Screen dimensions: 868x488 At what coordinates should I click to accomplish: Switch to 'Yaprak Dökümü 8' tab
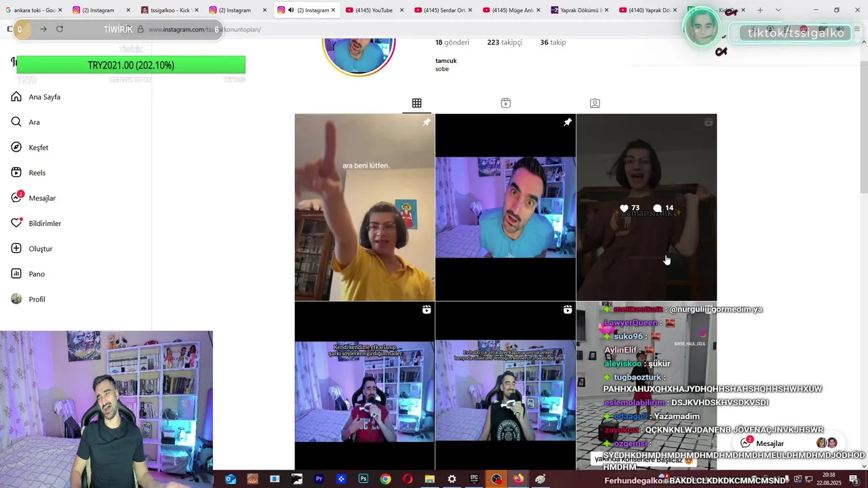[579, 10]
